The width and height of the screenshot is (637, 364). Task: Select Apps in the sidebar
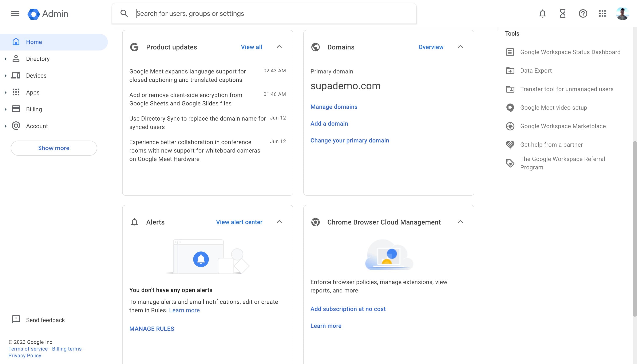(x=54, y=92)
